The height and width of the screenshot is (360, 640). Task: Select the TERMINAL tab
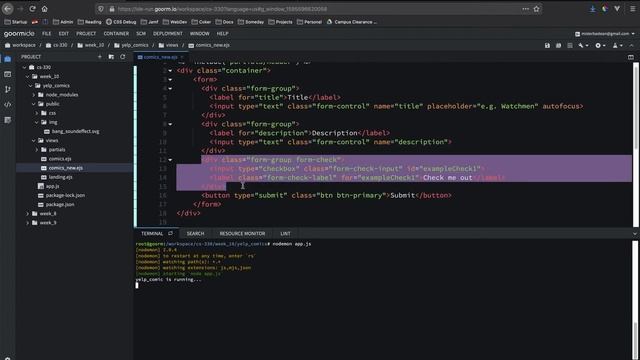(x=152, y=233)
